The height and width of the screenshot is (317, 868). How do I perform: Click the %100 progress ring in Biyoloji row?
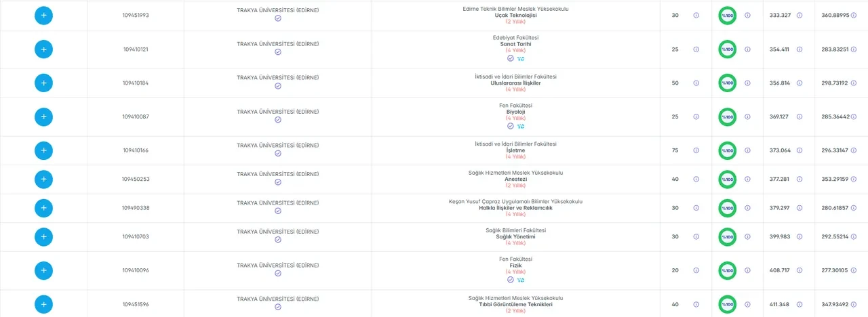[x=727, y=117]
